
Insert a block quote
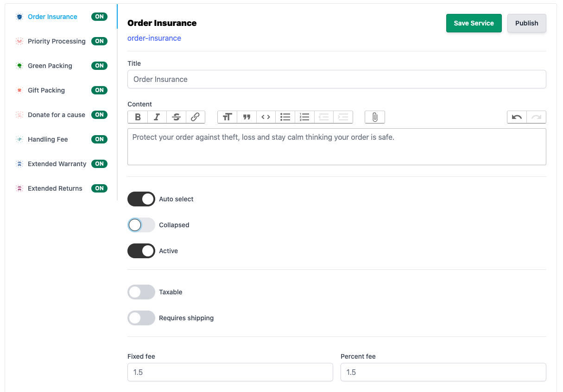(247, 117)
